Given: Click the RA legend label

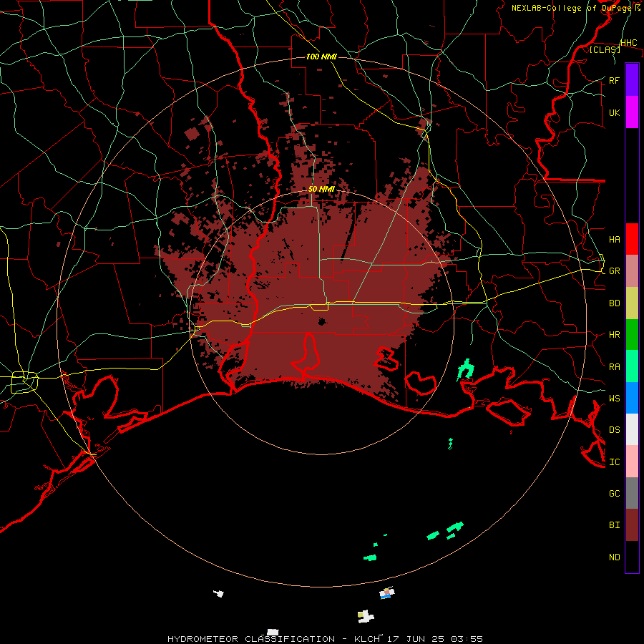Looking at the screenshot, I should 614,366.
